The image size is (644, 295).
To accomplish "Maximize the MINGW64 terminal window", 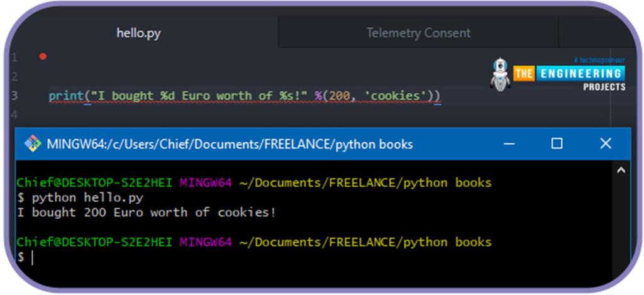I will click(557, 144).
